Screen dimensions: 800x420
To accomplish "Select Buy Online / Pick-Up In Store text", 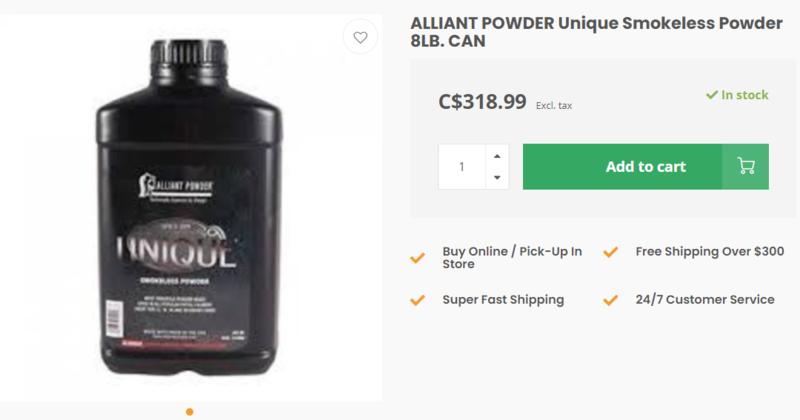I will [512, 258].
